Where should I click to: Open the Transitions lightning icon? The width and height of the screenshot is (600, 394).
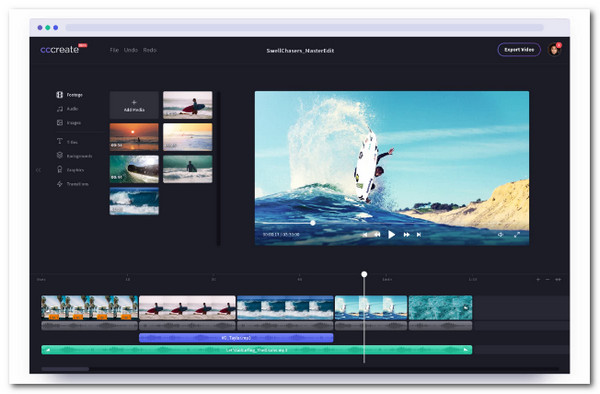pyautogui.click(x=60, y=184)
